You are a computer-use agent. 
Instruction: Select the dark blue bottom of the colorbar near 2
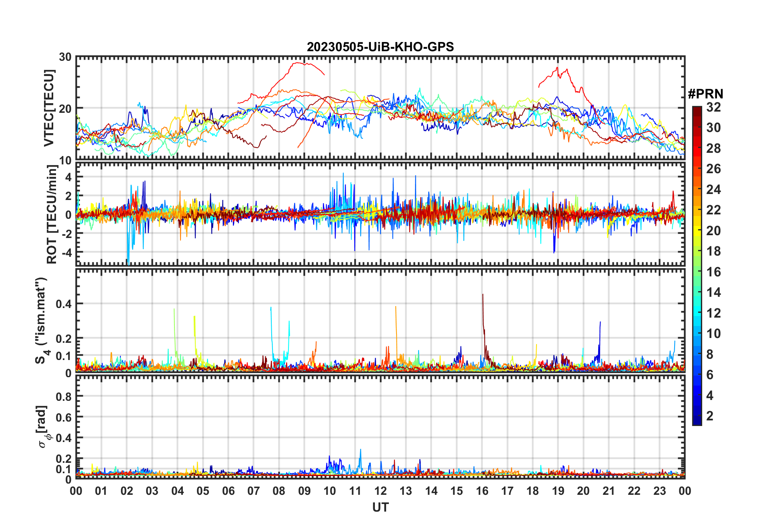click(x=697, y=420)
